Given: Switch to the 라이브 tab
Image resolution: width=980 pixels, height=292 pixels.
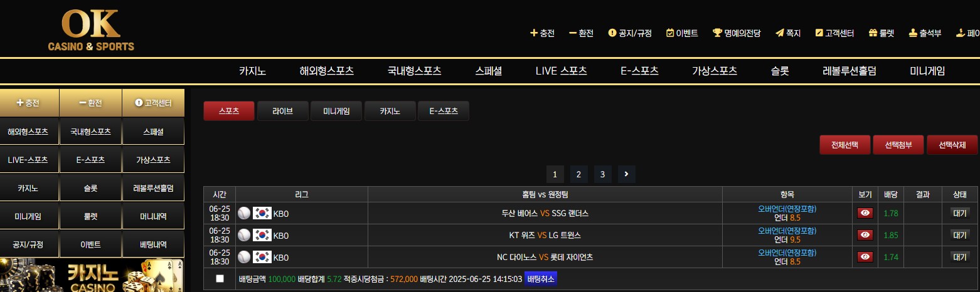Looking at the screenshot, I should click(282, 111).
